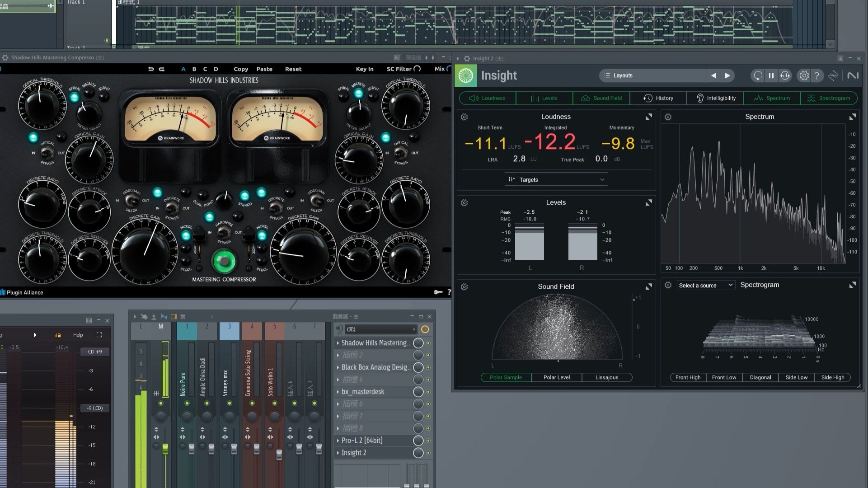Select the Polar Sample view tab

tap(506, 377)
